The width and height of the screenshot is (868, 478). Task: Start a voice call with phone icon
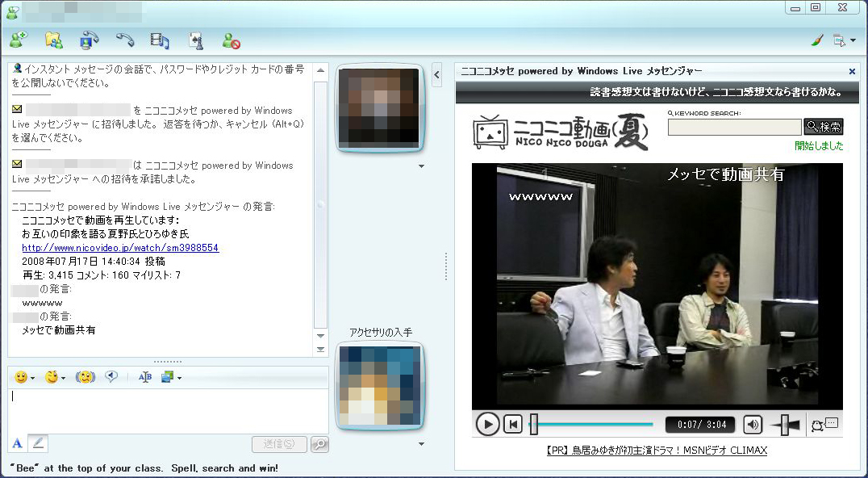coord(125,40)
